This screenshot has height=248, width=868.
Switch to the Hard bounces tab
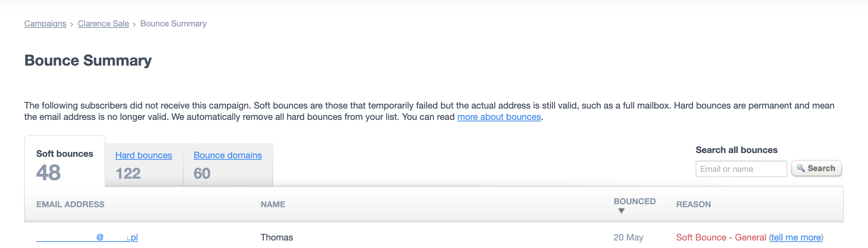tap(143, 155)
